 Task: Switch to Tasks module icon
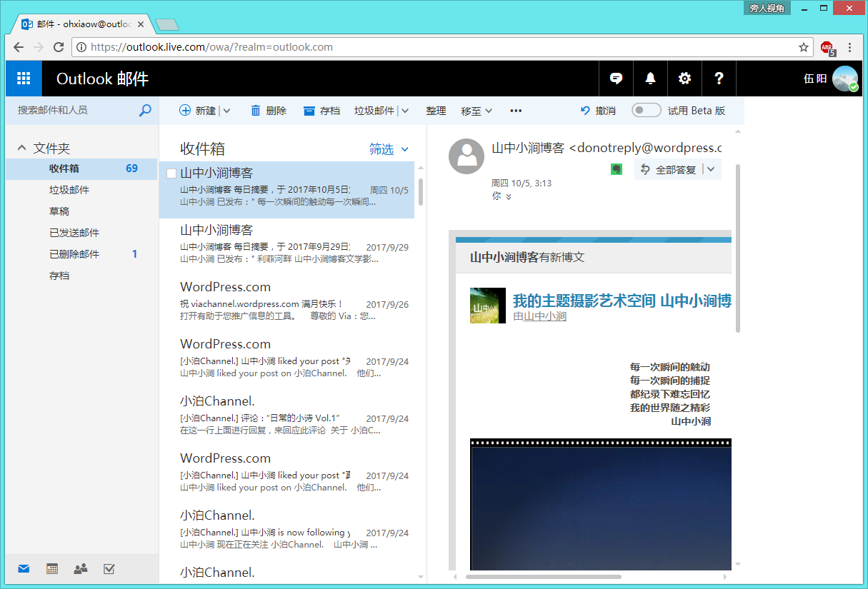point(109,569)
